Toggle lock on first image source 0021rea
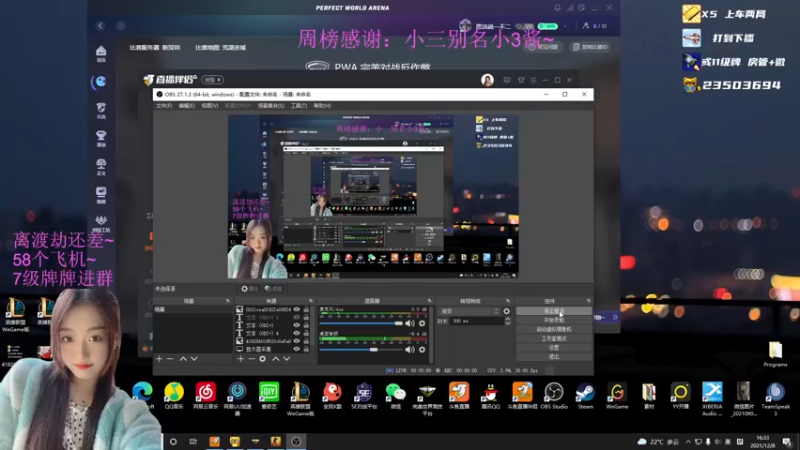The image size is (800, 450). point(306,309)
